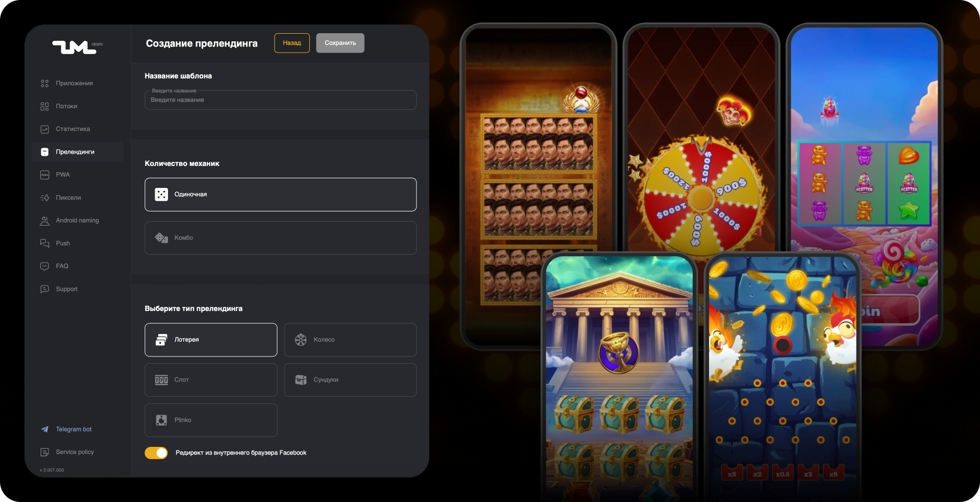Click the Приложения sidebar icon

(x=44, y=83)
